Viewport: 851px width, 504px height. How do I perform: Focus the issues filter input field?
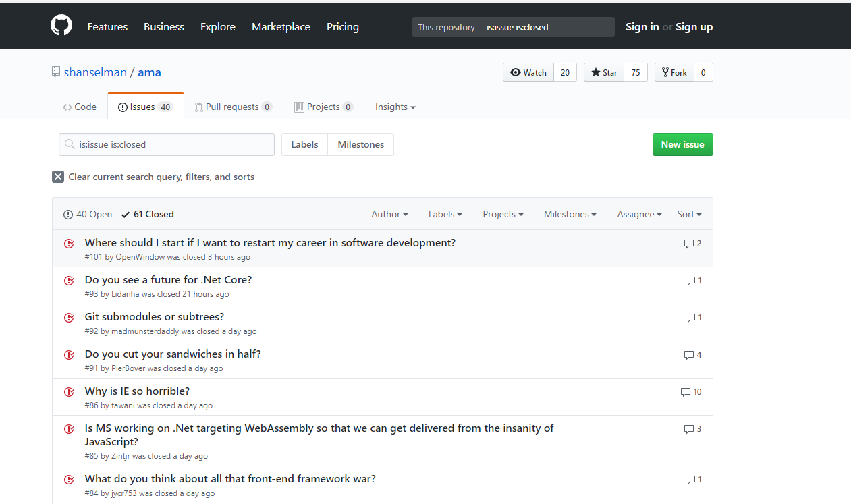[167, 144]
